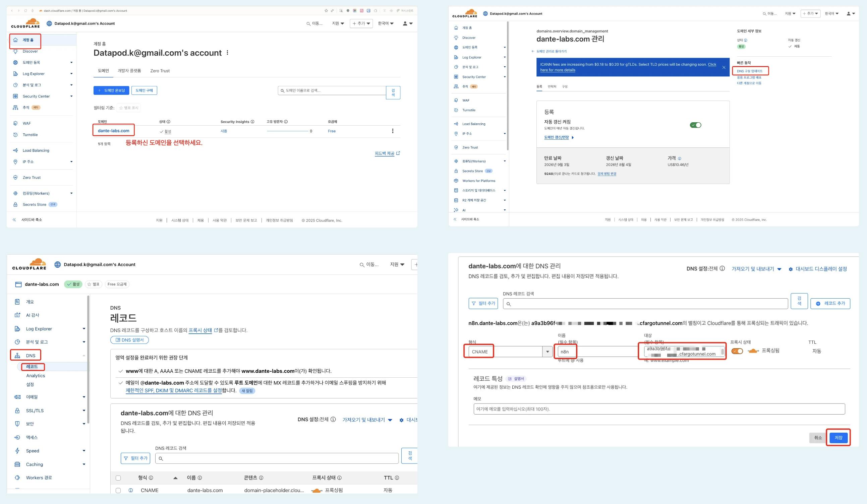This screenshot has width=867, height=504.
Task: Open the 한국어 language dropdown in header
Action: pyautogui.click(x=386, y=23)
